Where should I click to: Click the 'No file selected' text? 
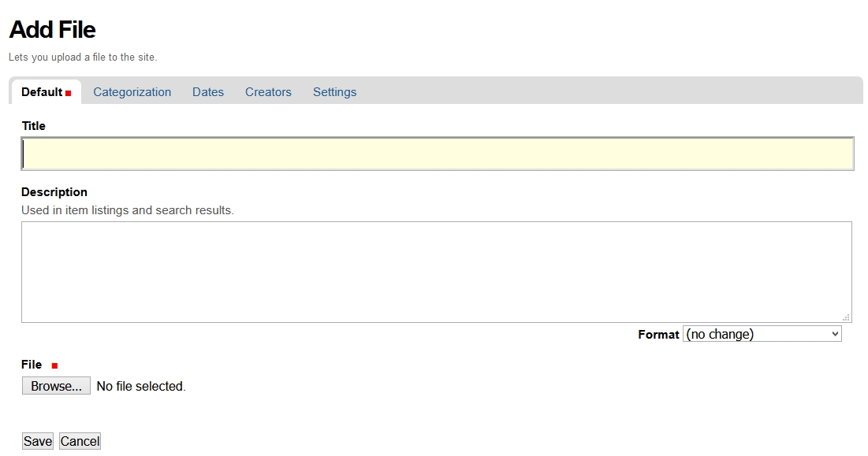tap(140, 386)
